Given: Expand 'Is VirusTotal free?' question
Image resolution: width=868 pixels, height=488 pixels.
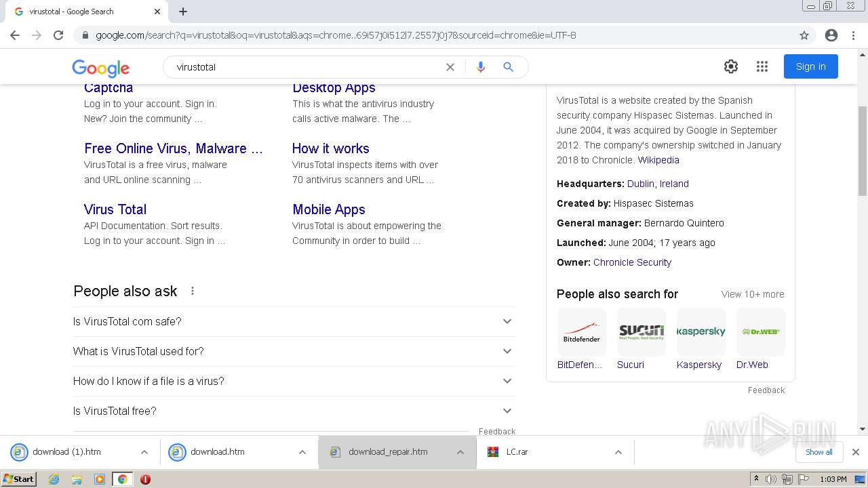Looking at the screenshot, I should [x=294, y=411].
